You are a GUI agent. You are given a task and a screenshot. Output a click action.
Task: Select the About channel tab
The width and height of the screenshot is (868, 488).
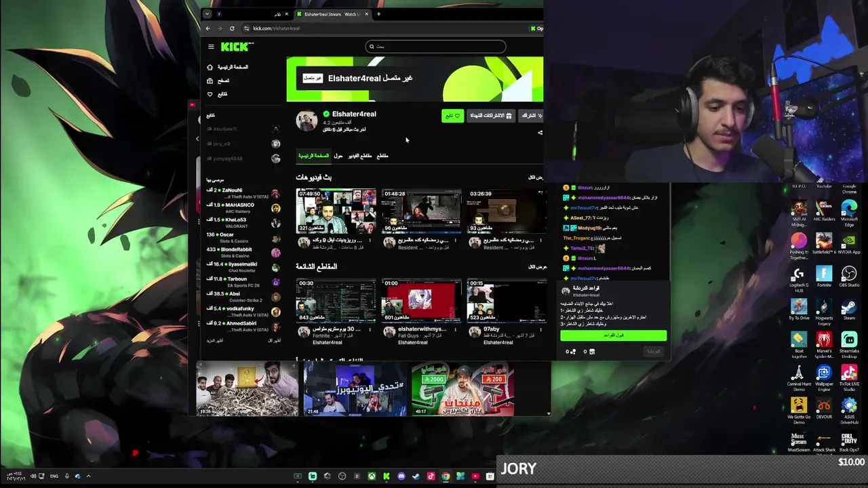pos(338,156)
